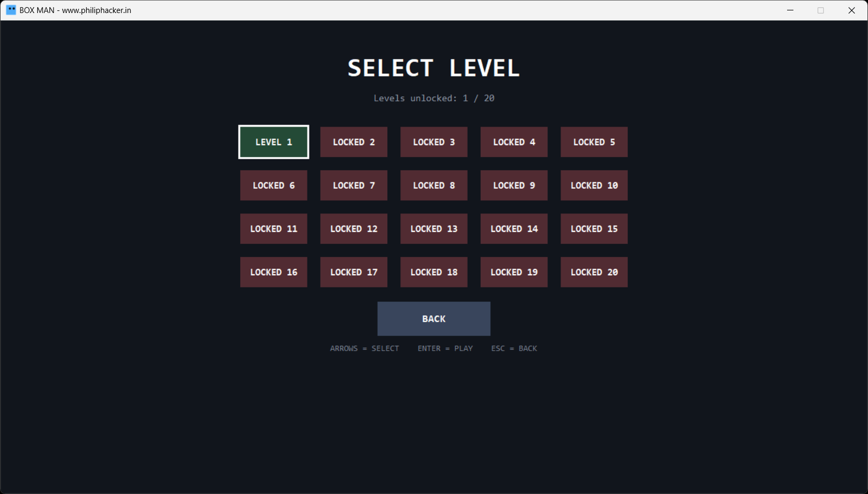Choose the LOCKED 8 level tile
Image resolution: width=868 pixels, height=494 pixels.
[x=434, y=185]
